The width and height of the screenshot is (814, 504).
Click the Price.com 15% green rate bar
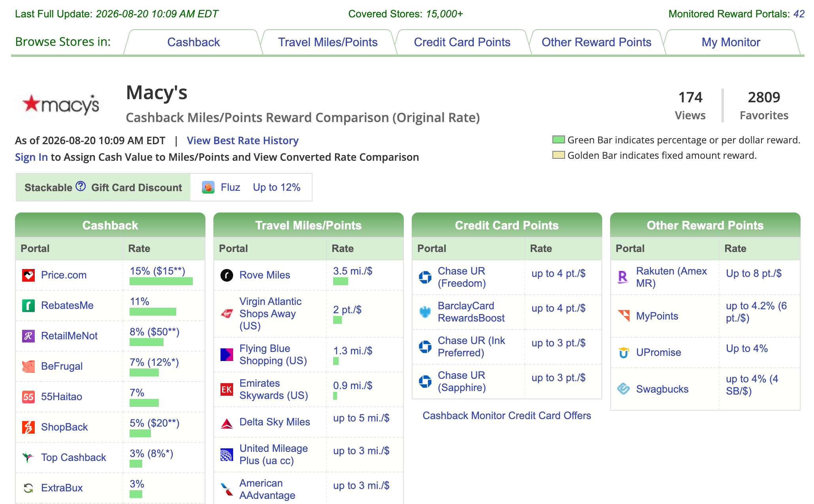161,281
